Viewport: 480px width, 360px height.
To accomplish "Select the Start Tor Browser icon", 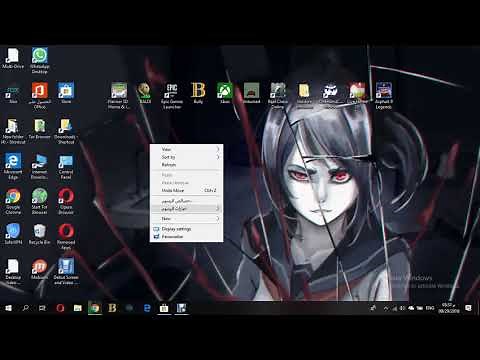I will [x=40, y=201].
